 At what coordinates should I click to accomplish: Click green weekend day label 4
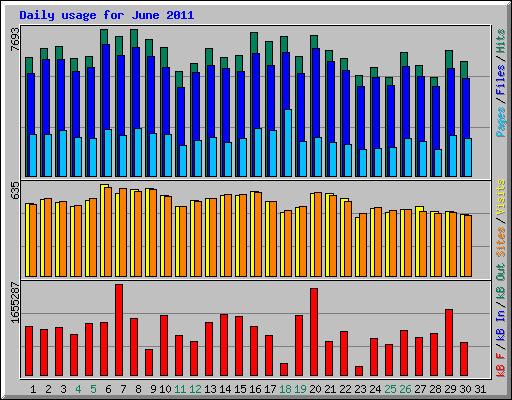click(78, 389)
